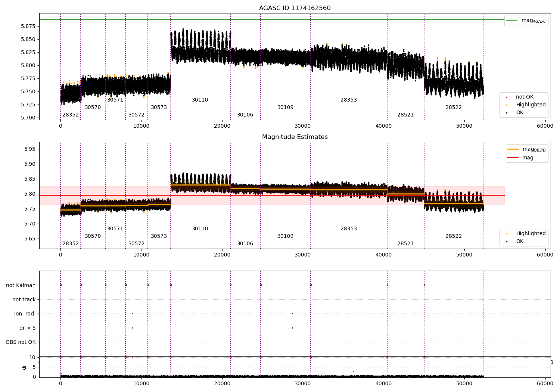Click the 'dr > 5' axis label
This screenshot has height=392, width=560.
[28, 328]
